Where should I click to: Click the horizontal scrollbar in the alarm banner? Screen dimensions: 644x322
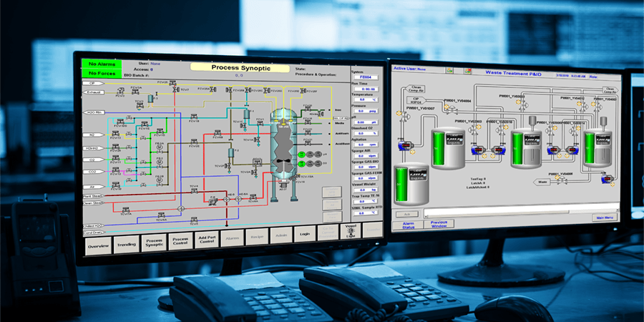tap(522, 214)
